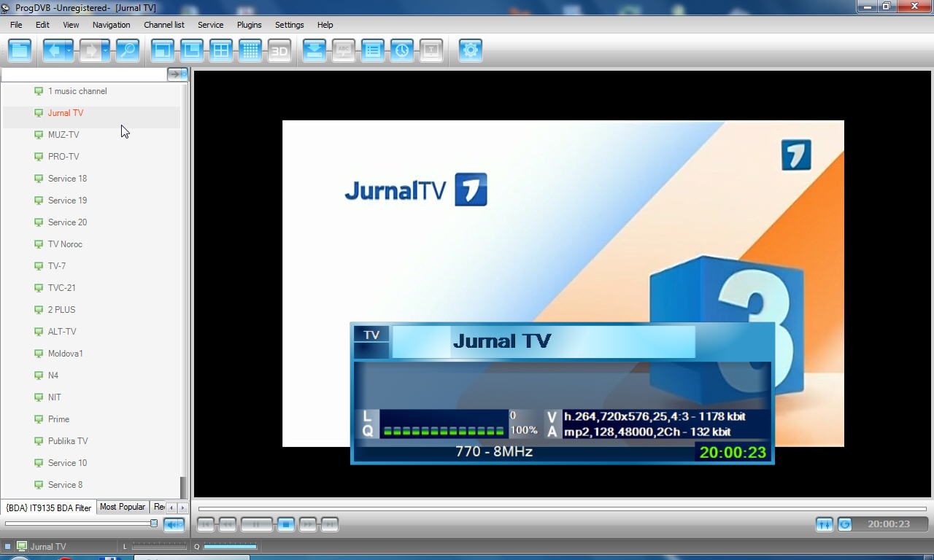Click the arrow button beside search field
Viewport: 934px width, 560px height.
[x=177, y=74]
